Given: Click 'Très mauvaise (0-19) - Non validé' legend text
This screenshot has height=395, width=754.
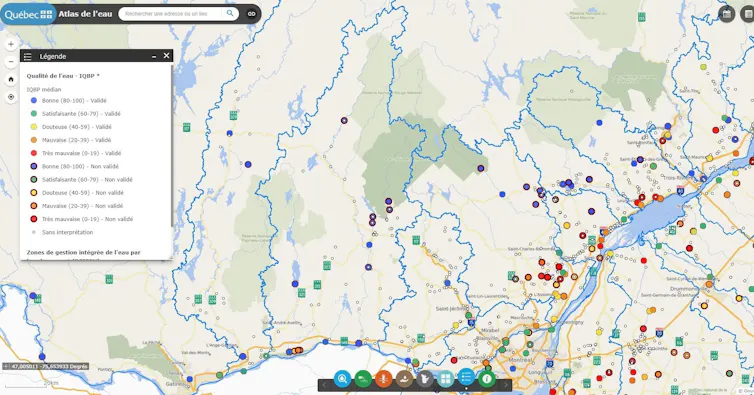Looking at the screenshot, I should point(88,219).
